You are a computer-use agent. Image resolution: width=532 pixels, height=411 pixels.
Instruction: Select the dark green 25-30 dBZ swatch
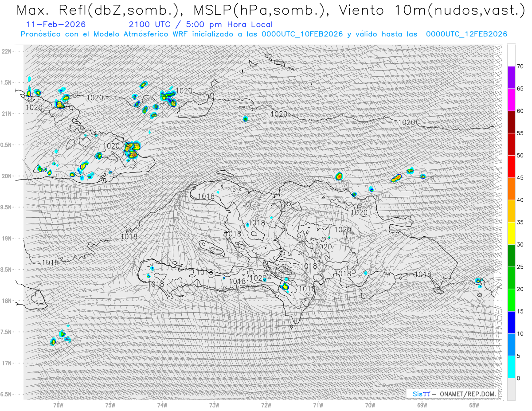click(x=511, y=255)
